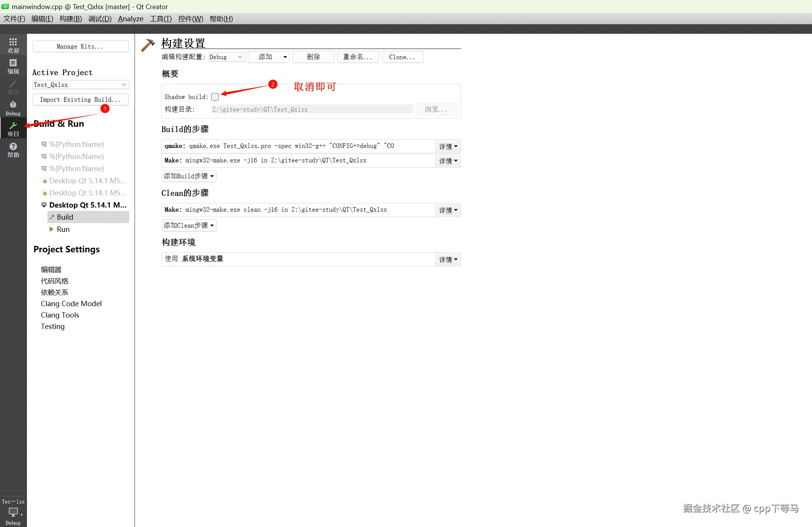Open the Add Build Step dropdown
This screenshot has height=527, width=812.
click(189, 176)
